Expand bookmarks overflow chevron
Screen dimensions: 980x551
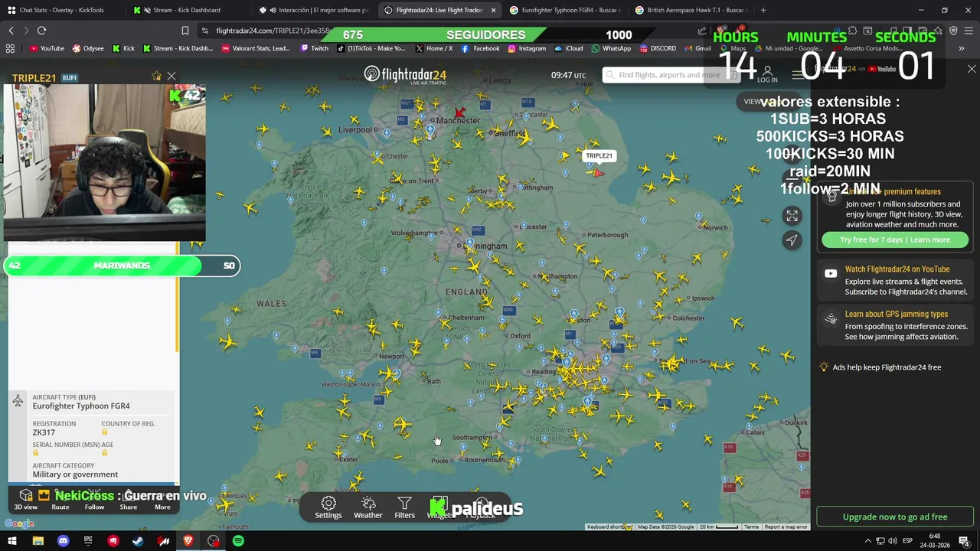[x=961, y=48]
